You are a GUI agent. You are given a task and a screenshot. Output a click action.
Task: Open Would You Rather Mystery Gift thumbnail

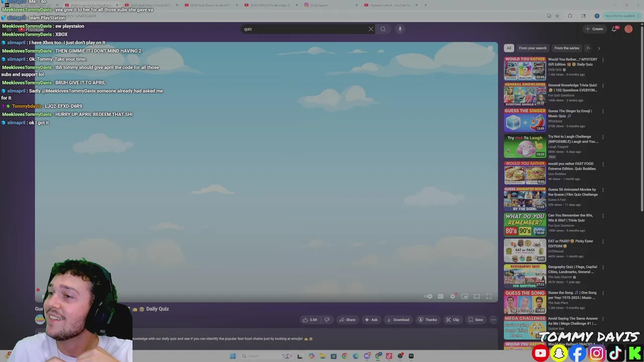525,68
